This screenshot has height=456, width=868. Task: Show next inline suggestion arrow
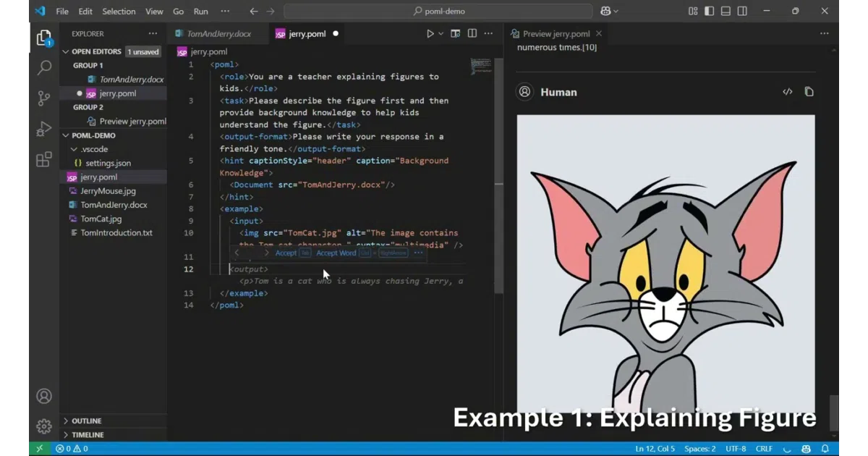click(266, 253)
